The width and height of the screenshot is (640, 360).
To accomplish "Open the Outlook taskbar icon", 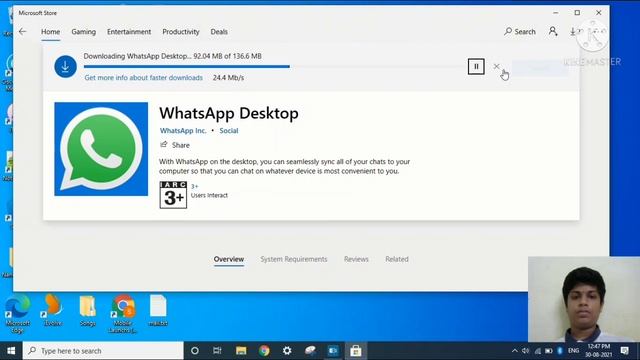I will (x=333, y=351).
